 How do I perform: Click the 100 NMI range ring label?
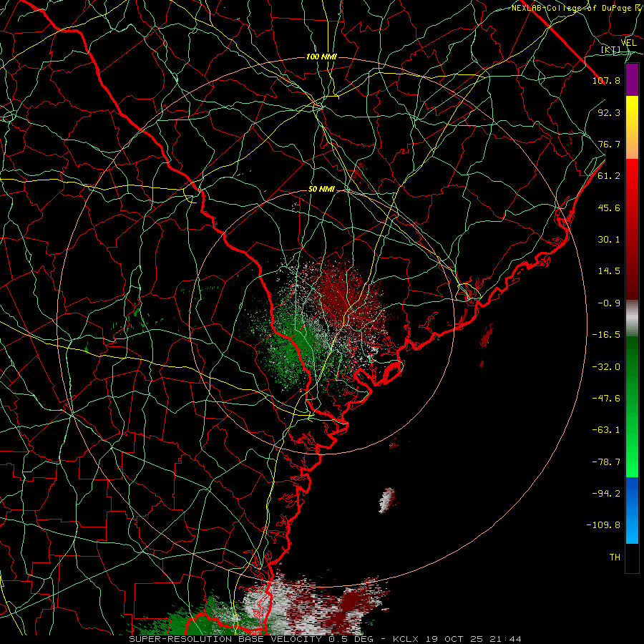pyautogui.click(x=321, y=57)
